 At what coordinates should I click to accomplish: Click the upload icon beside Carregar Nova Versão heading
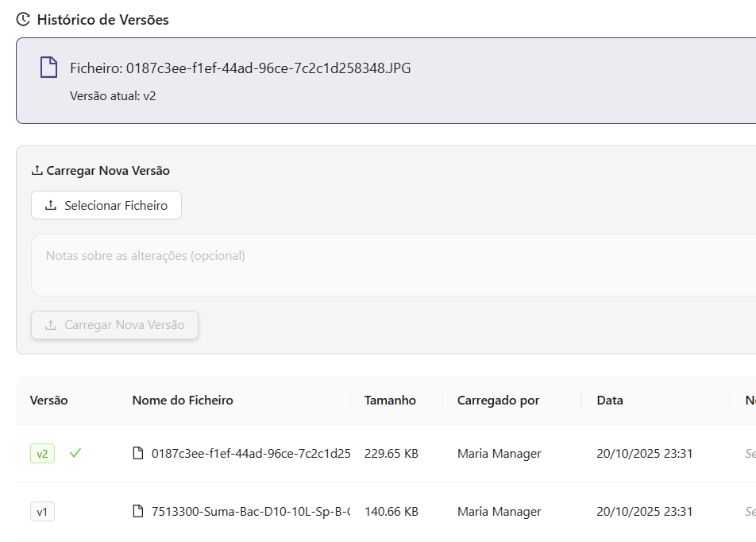[37, 171]
